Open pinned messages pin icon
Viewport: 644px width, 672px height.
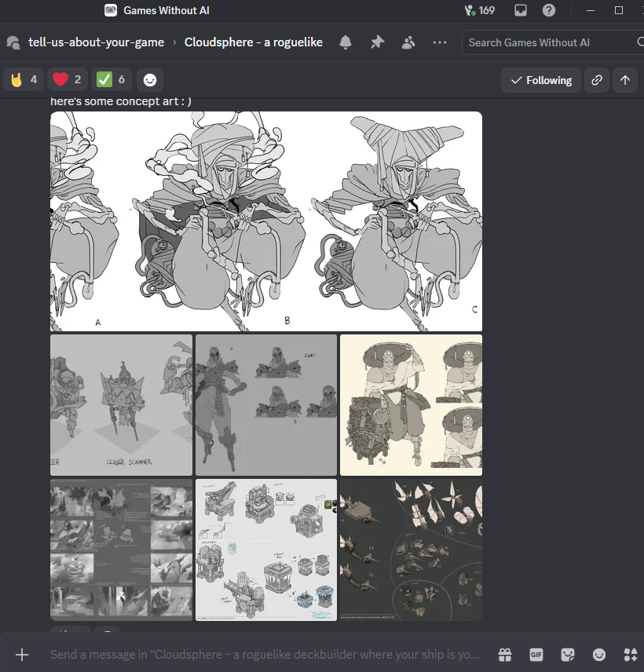point(377,42)
